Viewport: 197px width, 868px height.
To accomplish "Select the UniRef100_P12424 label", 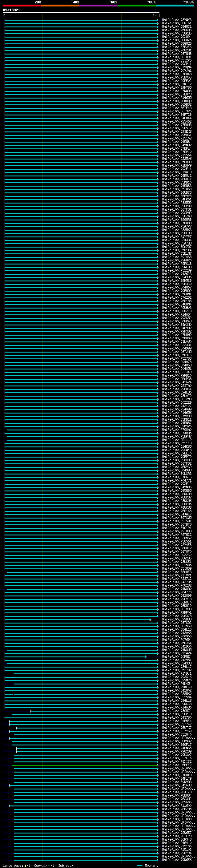I will (x=177, y=653).
